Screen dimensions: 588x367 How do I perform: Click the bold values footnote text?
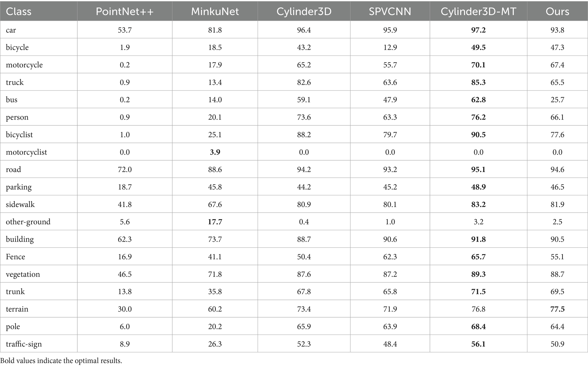61,361
